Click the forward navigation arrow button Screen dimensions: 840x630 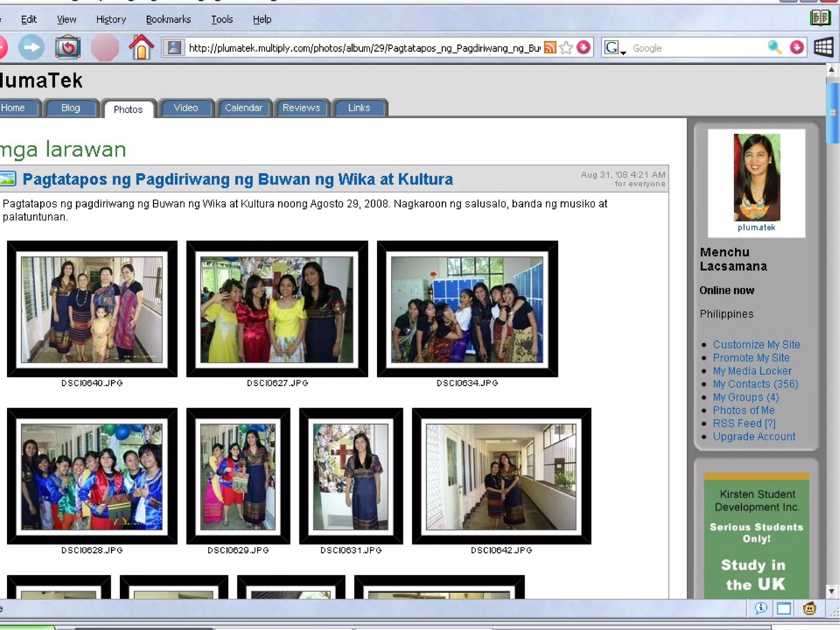point(31,48)
